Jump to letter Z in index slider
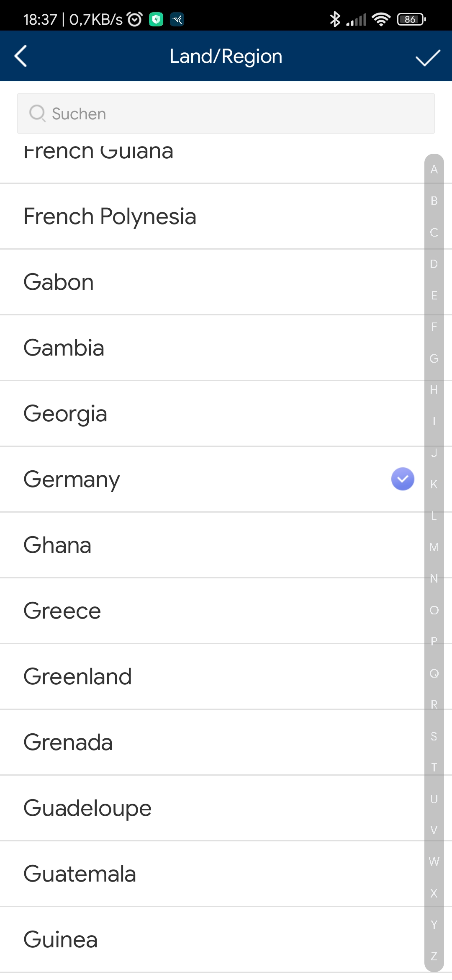Viewport: 452px width, 980px height. (x=434, y=956)
